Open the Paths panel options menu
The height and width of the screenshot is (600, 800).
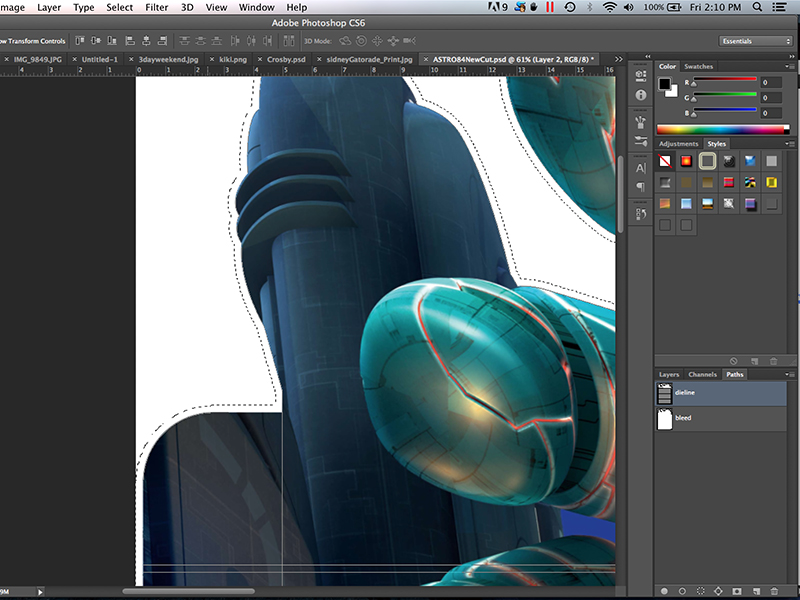pos(789,374)
